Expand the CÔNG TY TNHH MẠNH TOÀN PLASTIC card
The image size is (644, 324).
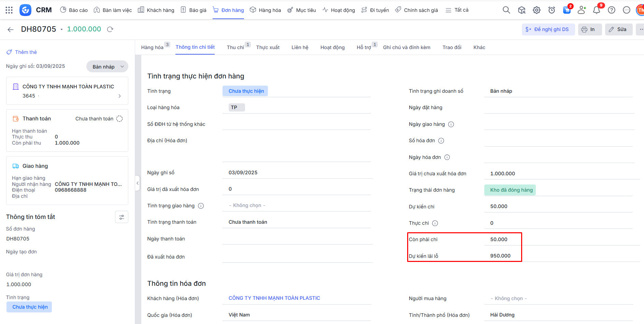(x=119, y=96)
